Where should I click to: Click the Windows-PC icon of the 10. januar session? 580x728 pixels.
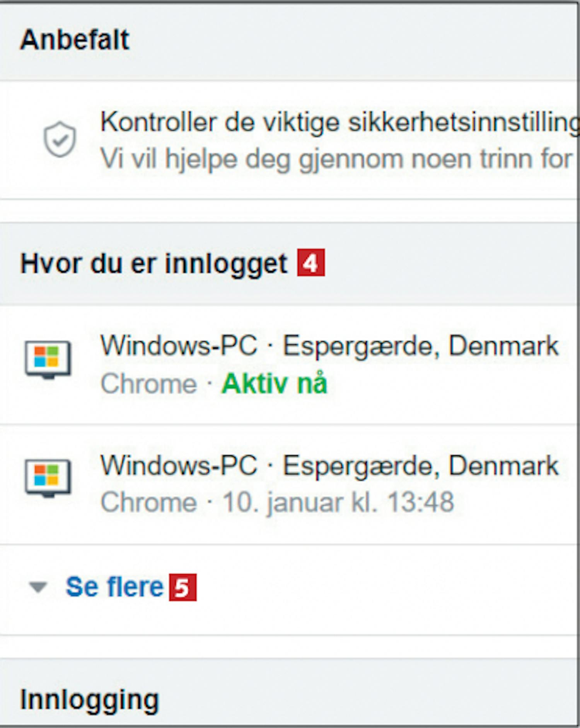click(x=48, y=477)
